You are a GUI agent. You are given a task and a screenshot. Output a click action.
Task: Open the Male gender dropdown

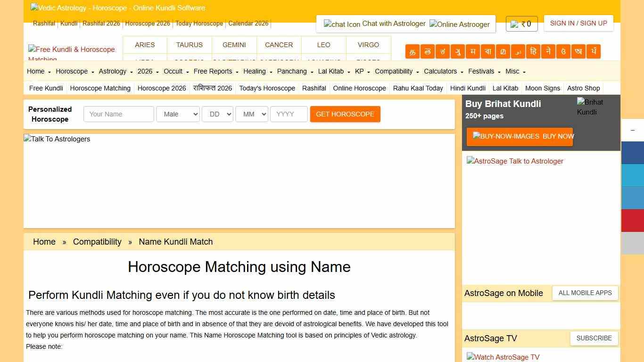[178, 114]
